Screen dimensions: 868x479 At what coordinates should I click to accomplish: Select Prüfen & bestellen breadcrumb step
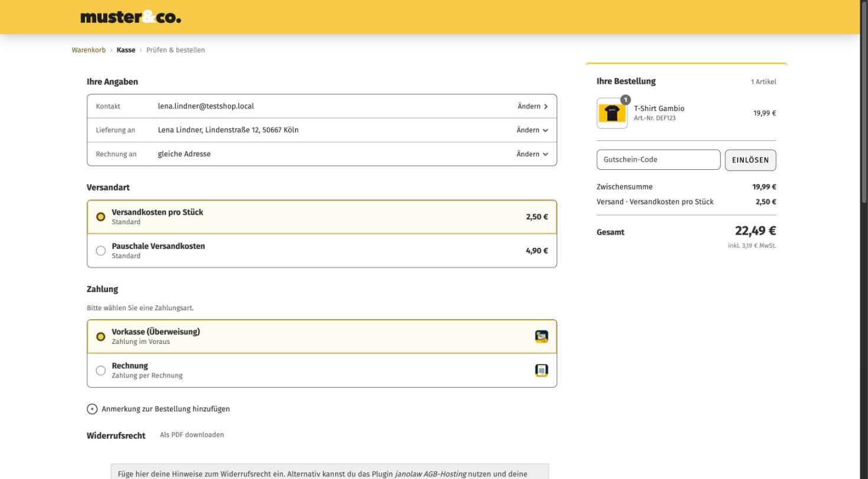pos(175,50)
